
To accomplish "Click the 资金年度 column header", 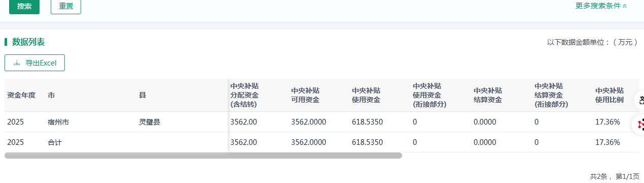I will (21, 95).
